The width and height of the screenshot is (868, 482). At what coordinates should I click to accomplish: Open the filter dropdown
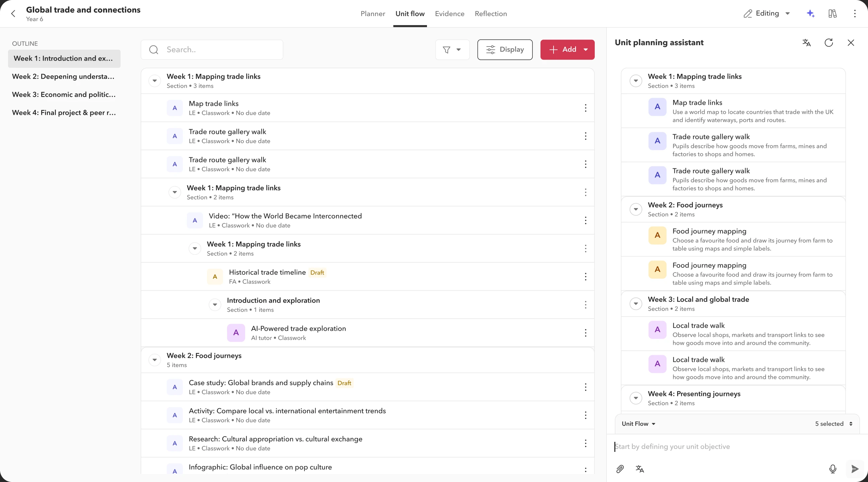[452, 50]
